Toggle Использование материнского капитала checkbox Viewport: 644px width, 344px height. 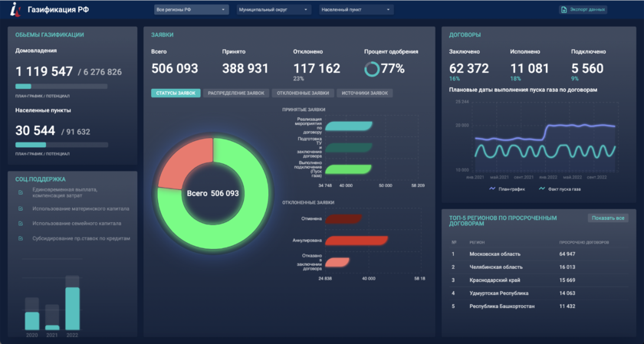21,208
